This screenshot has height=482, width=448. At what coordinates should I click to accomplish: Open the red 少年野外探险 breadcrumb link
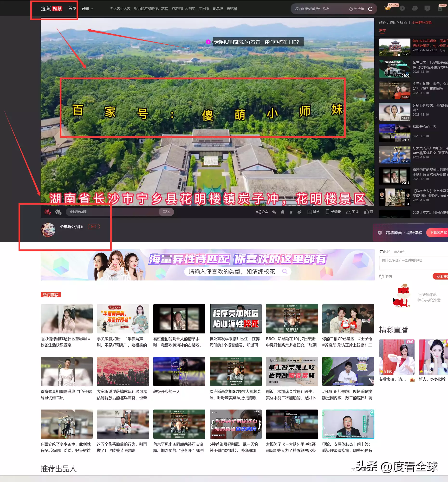pyautogui.click(x=422, y=23)
